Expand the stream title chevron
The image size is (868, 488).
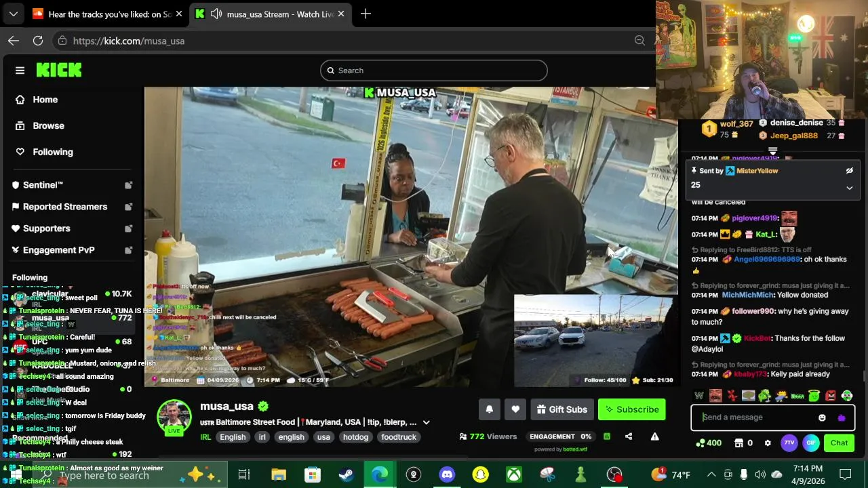(x=426, y=422)
